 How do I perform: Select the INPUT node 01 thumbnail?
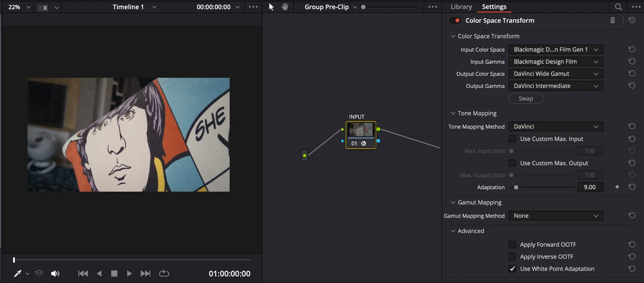(x=361, y=130)
